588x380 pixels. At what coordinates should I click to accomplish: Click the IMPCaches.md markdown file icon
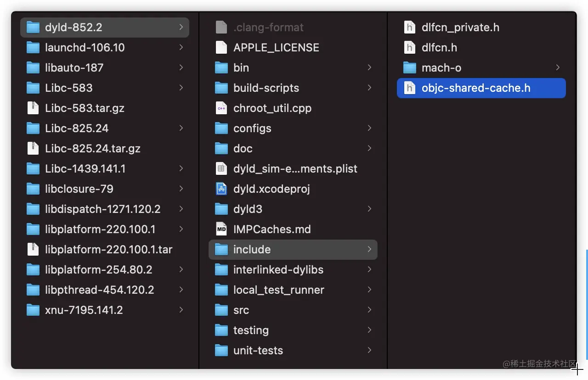[221, 229]
